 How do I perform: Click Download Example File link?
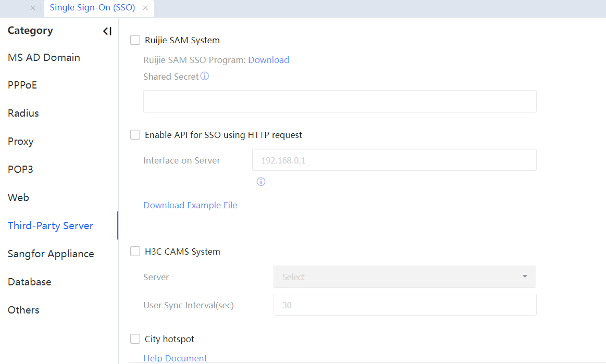pos(190,205)
